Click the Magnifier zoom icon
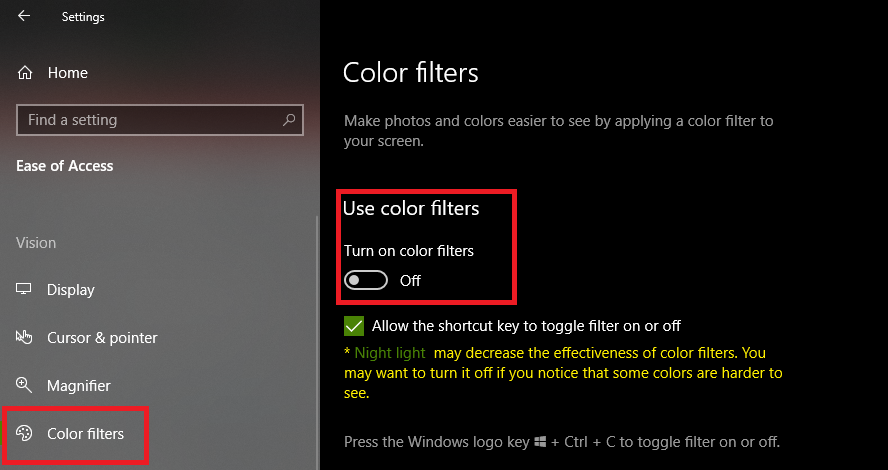The image size is (888, 470). coord(24,385)
